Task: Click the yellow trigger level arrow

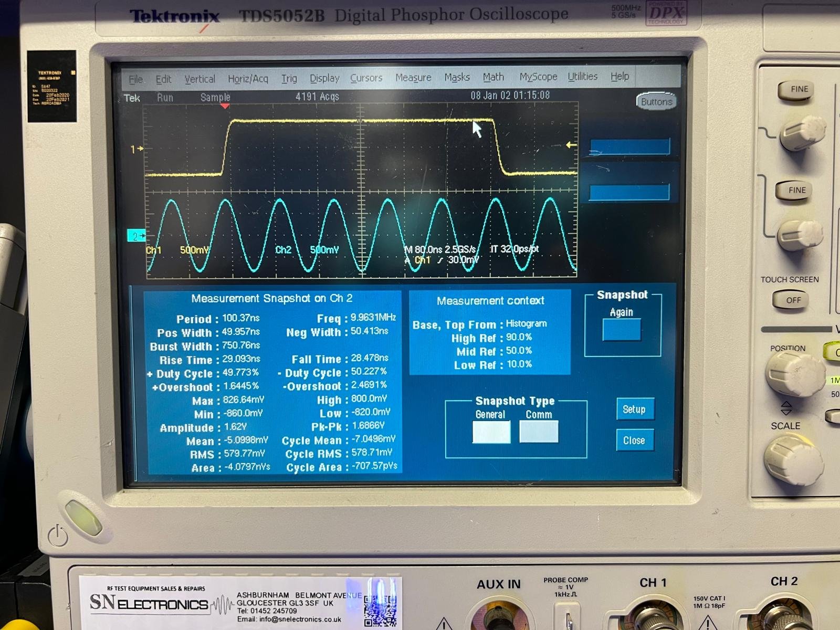Action: click(571, 145)
